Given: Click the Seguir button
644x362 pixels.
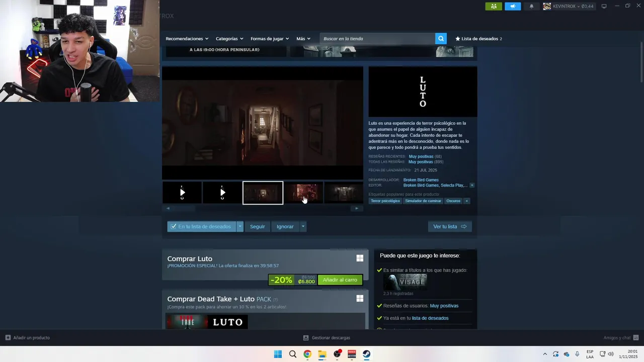Looking at the screenshot, I should pyautogui.click(x=258, y=227).
